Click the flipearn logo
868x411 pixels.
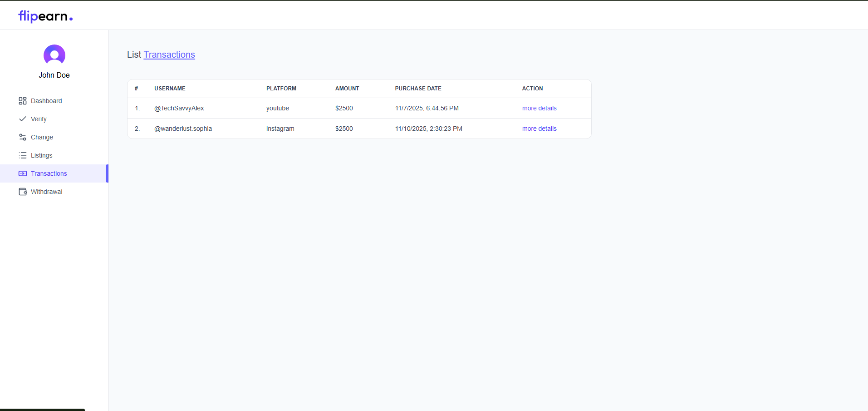[x=45, y=16]
